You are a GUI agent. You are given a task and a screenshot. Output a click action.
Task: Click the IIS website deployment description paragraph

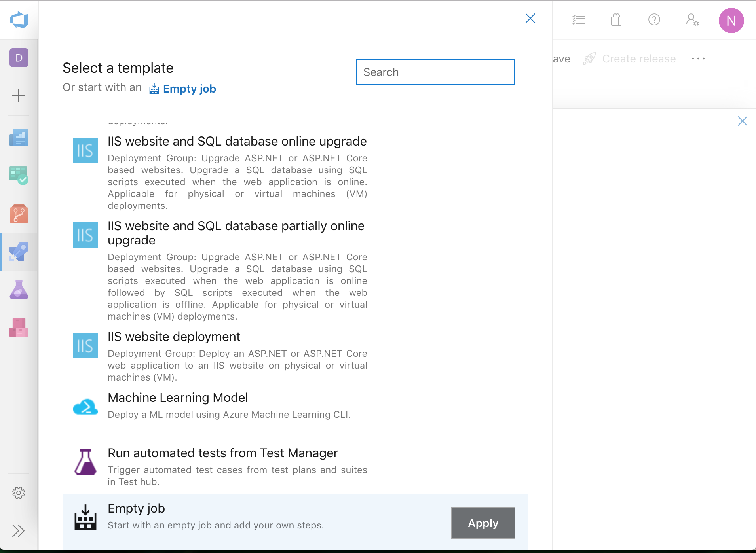[x=237, y=366]
